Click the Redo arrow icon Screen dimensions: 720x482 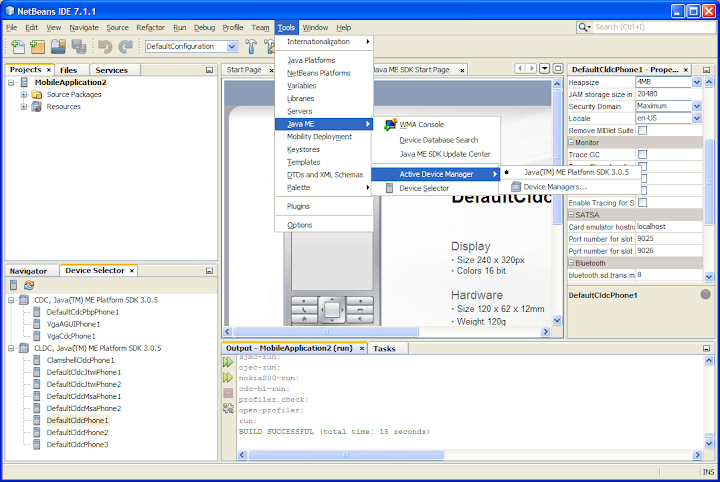tap(125, 46)
